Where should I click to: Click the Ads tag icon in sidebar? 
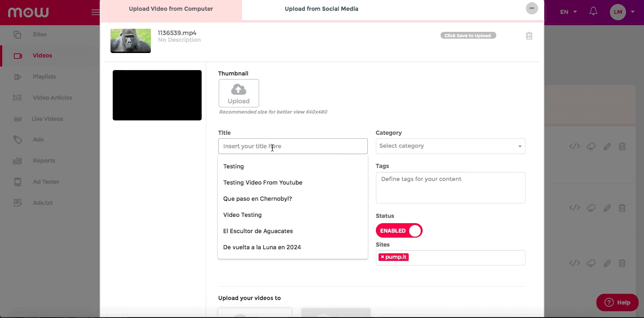18,140
